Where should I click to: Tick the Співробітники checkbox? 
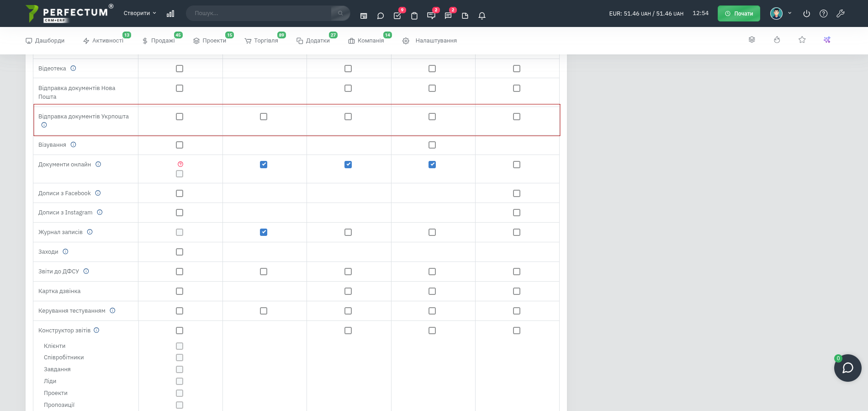pos(180,358)
